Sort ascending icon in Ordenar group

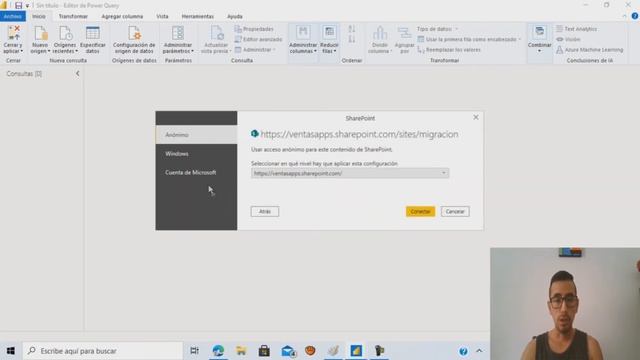352,29
